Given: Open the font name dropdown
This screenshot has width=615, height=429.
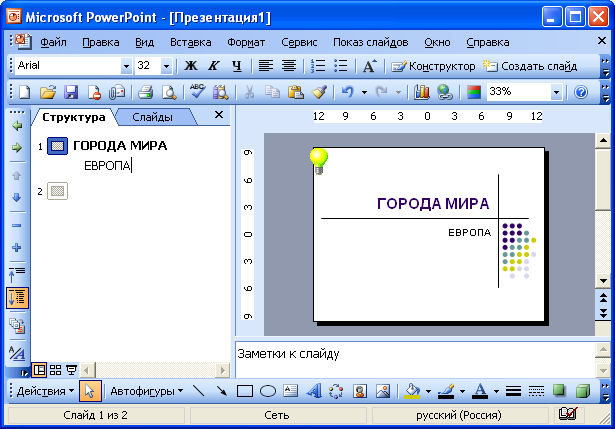Looking at the screenshot, I should pos(126,66).
